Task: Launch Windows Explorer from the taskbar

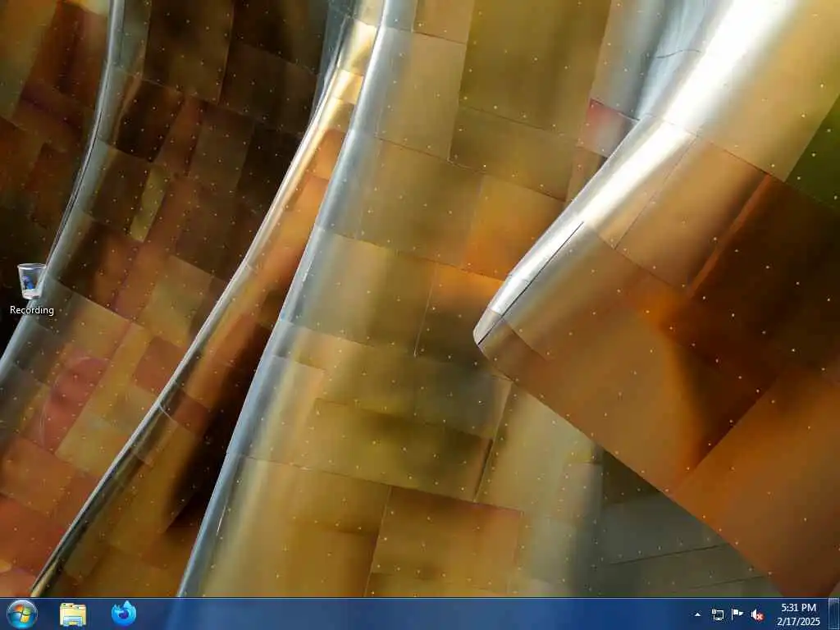Action: click(73, 614)
